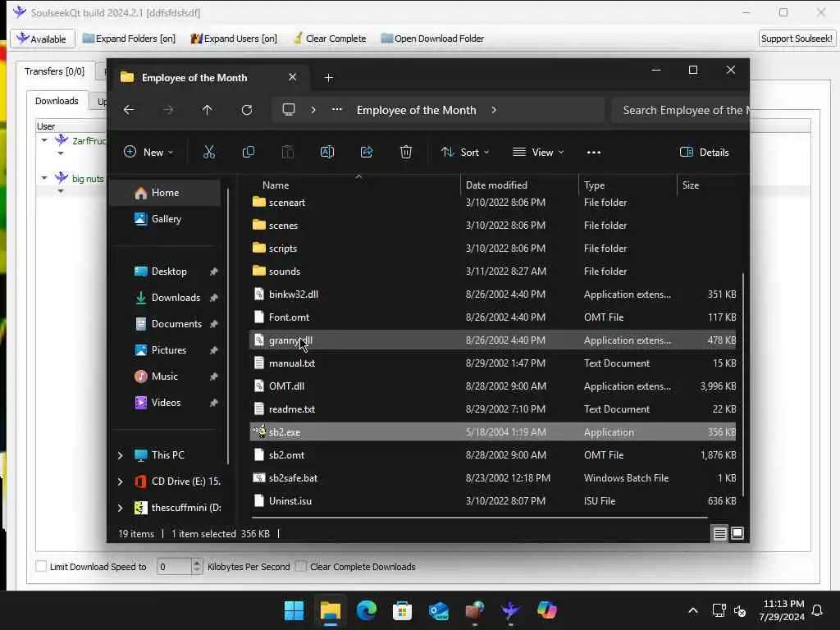Viewport: 840px width, 630px height.
Task: Click the Search Employee of the Month box
Action: click(680, 110)
